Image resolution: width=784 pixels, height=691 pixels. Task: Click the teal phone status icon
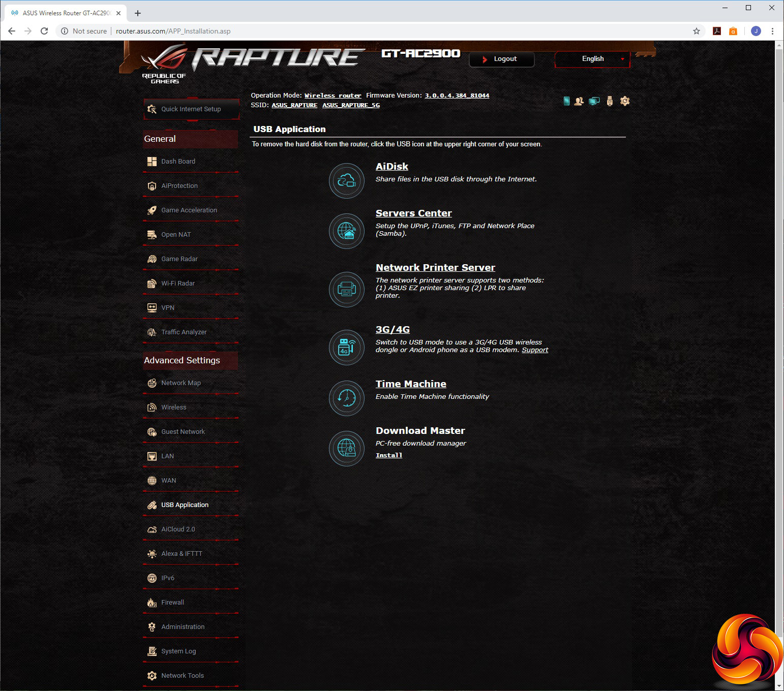566,101
